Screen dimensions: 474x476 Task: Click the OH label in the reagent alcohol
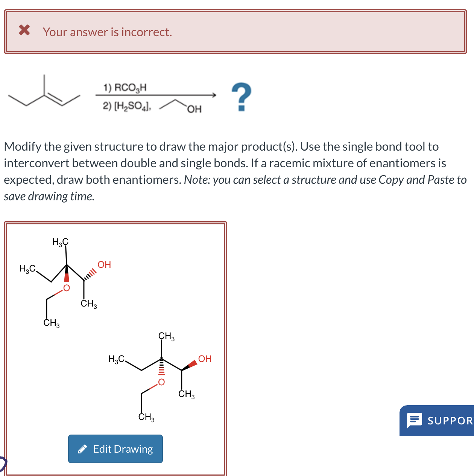pyautogui.click(x=194, y=110)
